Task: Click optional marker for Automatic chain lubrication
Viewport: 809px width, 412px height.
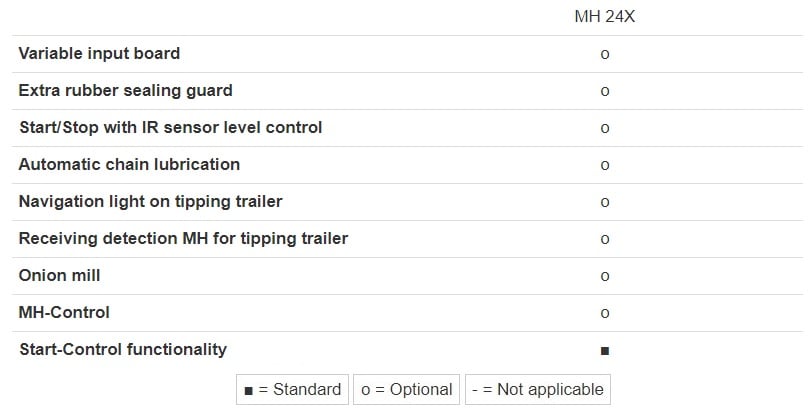Action: 605,166
